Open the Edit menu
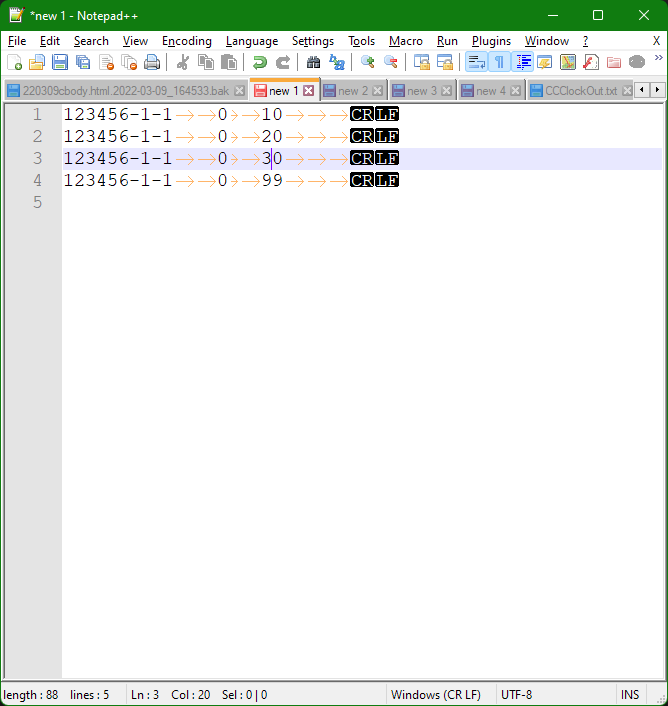Viewport: 668px width, 706px height. pyautogui.click(x=50, y=41)
